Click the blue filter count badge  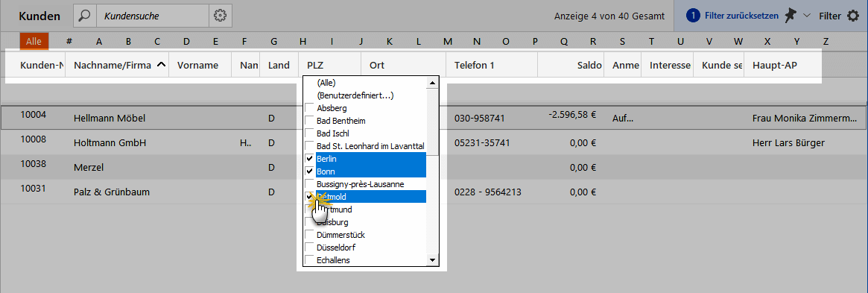coord(693,16)
